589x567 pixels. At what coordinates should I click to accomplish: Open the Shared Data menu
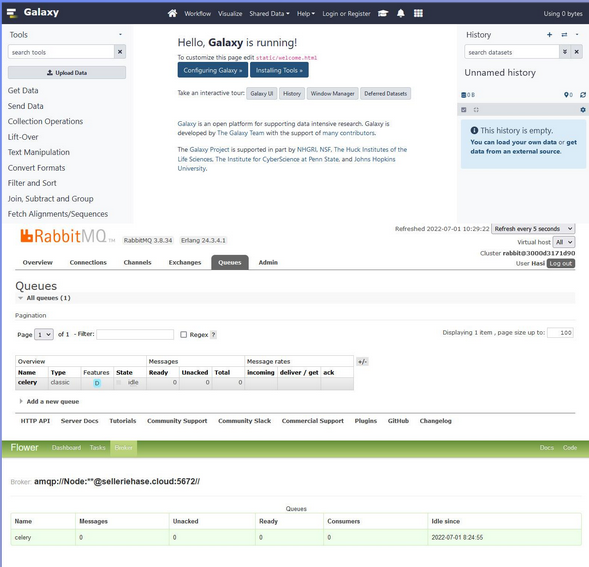[269, 14]
